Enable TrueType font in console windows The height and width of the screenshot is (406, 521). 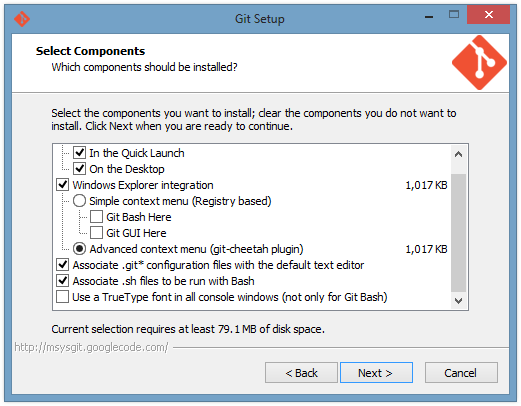pos(63,297)
